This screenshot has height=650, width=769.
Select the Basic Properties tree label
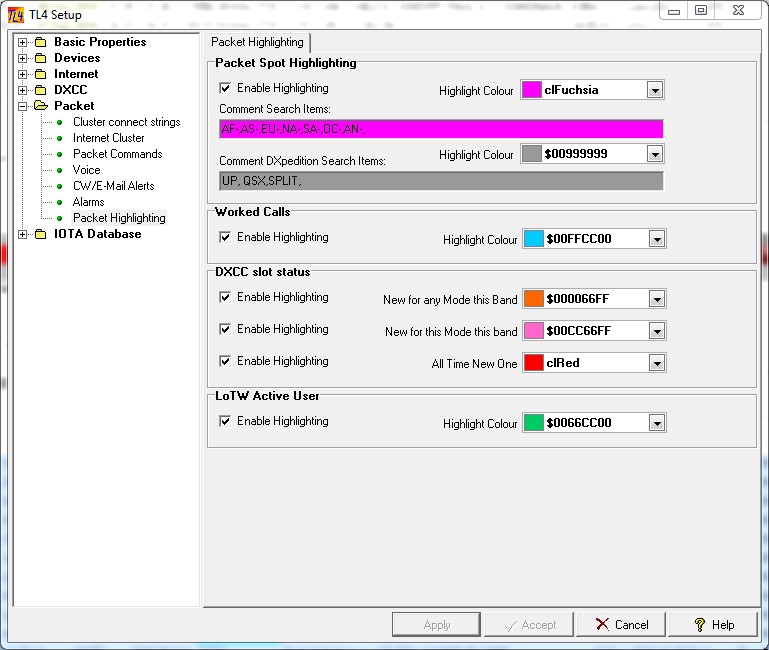(x=100, y=42)
